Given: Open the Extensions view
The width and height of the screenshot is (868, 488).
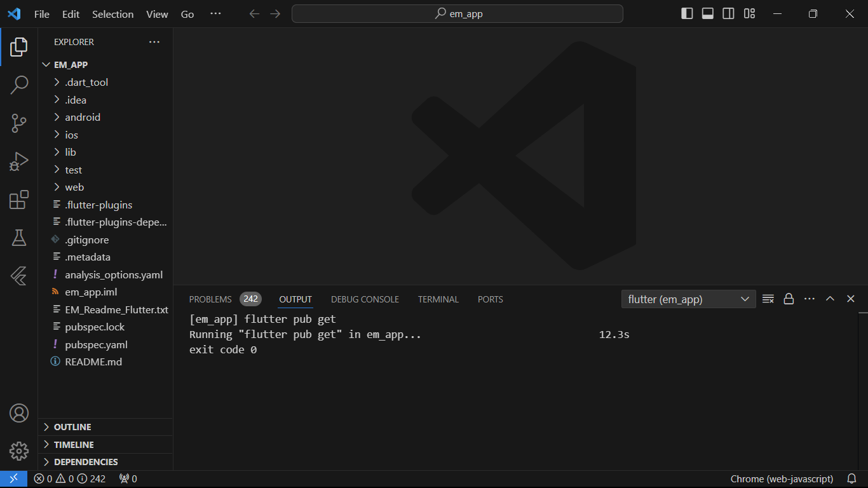Looking at the screenshot, I should (19, 200).
